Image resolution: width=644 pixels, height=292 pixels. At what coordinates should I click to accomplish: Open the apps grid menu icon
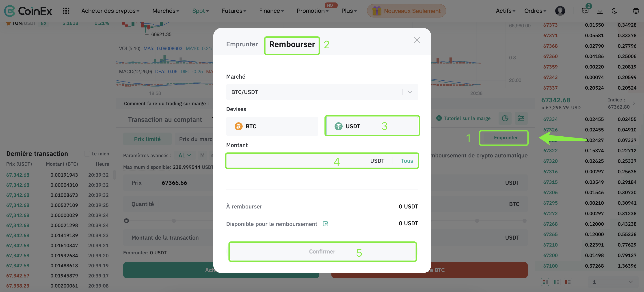coord(66,11)
